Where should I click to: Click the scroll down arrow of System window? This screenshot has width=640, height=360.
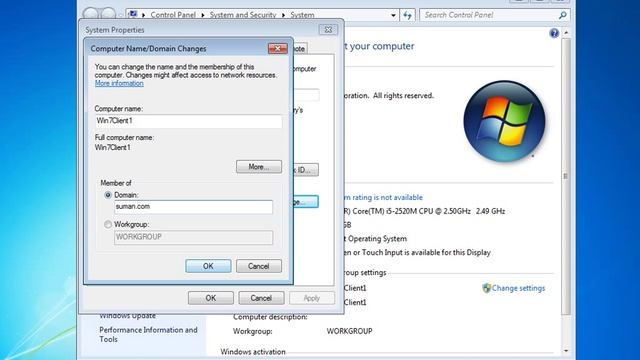566,351
